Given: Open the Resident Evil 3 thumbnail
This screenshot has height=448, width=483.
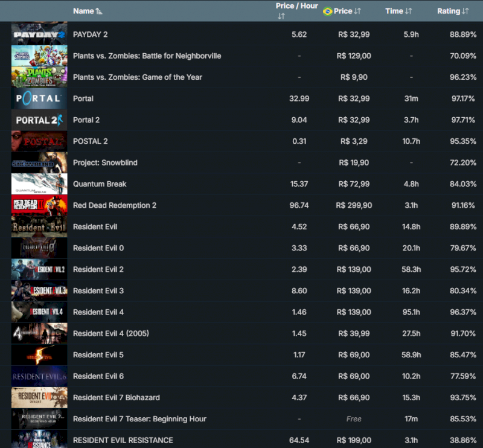Looking at the screenshot, I should (x=39, y=290).
